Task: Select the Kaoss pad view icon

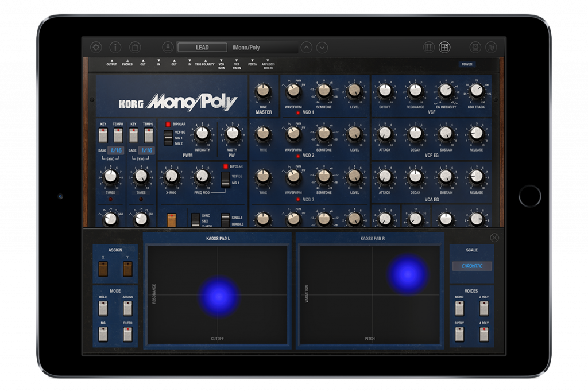Action: (444, 47)
